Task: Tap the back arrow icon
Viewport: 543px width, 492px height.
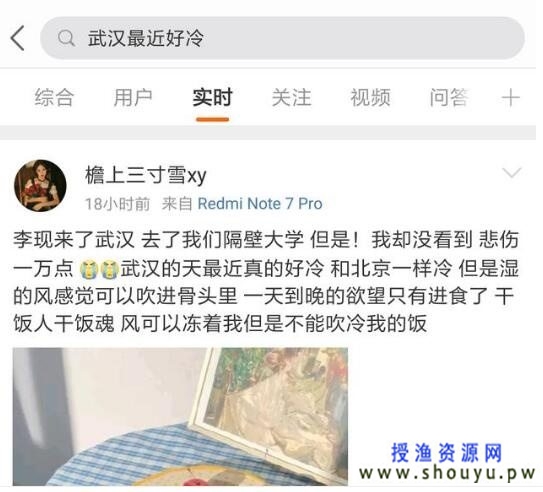Action: click(18, 38)
